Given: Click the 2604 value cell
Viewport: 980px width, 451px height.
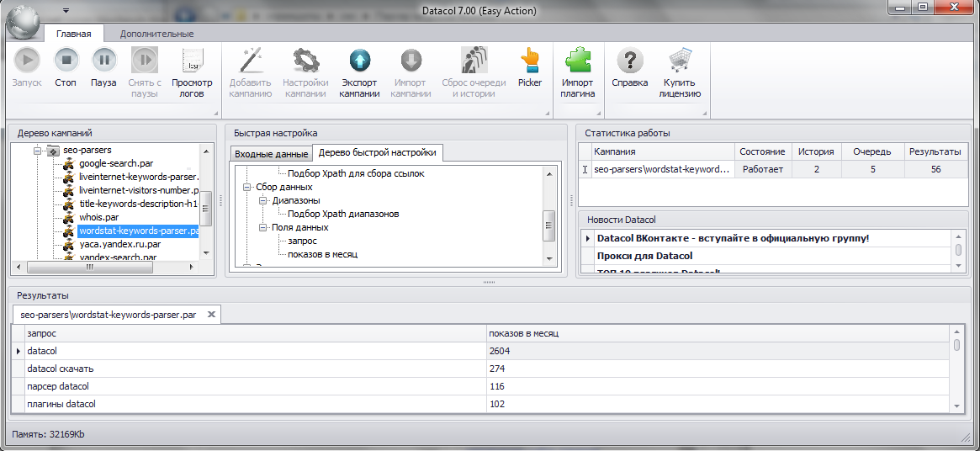Looking at the screenshot, I should point(718,351).
